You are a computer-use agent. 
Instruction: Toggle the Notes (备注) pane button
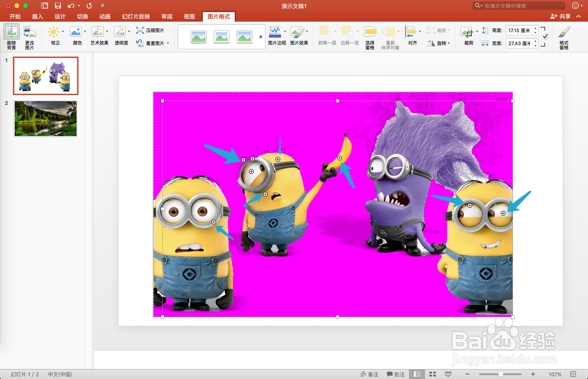pyautogui.click(x=369, y=374)
